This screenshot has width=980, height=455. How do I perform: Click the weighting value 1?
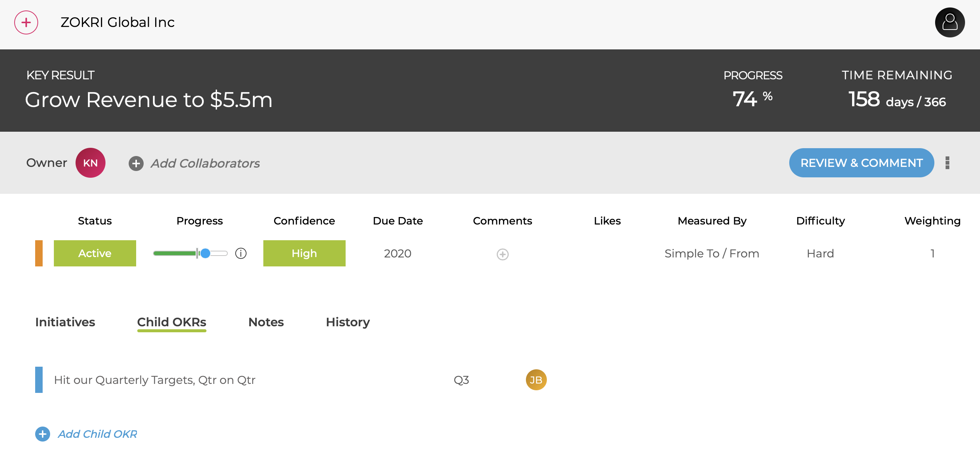pos(932,253)
